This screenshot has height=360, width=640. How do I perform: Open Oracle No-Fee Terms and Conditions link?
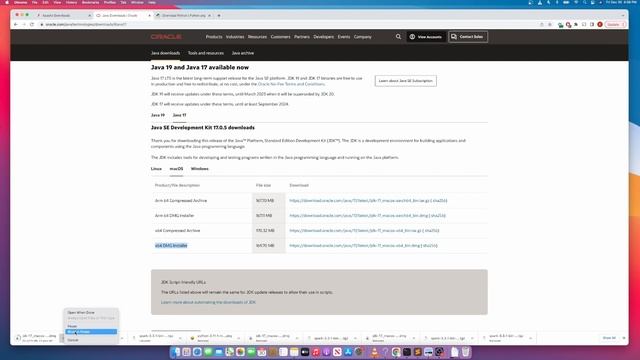pos(291,84)
